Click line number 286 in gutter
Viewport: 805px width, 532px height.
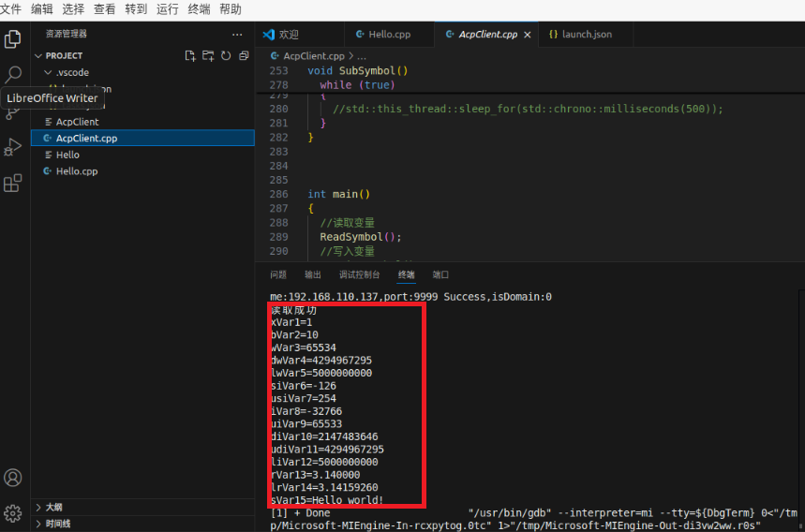278,195
